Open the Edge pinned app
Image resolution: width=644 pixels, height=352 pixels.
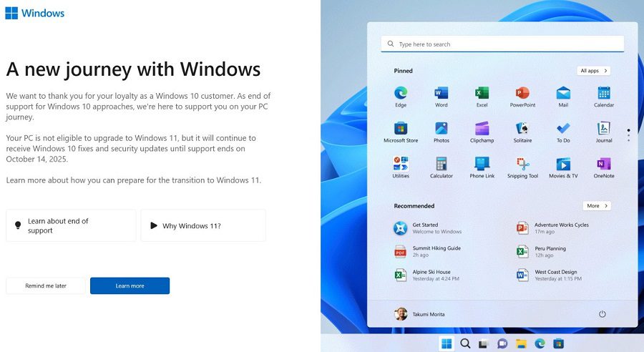[401, 97]
